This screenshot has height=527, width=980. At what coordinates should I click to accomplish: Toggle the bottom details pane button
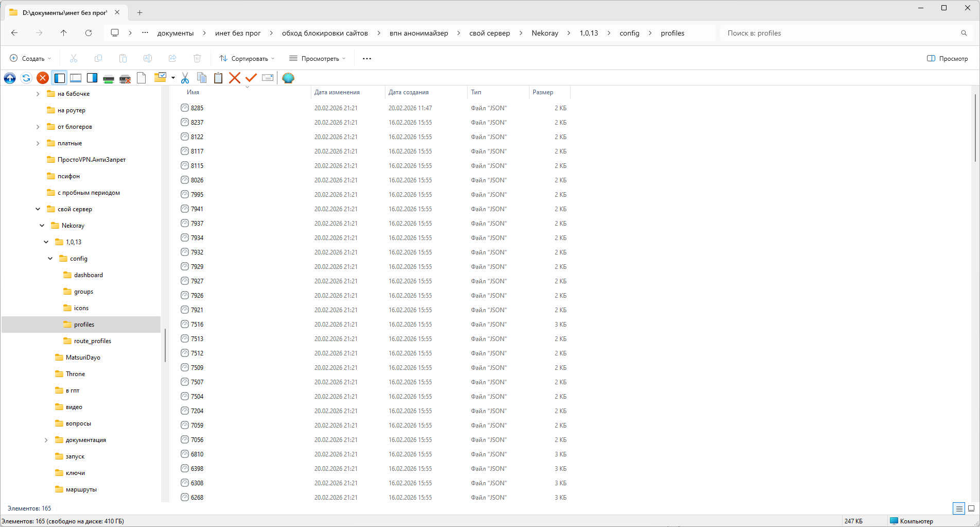76,78
